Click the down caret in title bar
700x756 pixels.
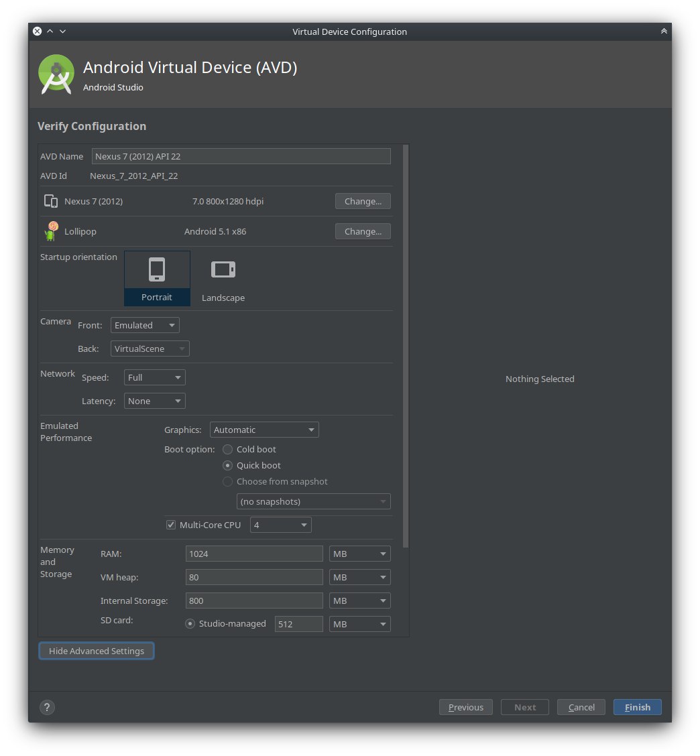63,31
